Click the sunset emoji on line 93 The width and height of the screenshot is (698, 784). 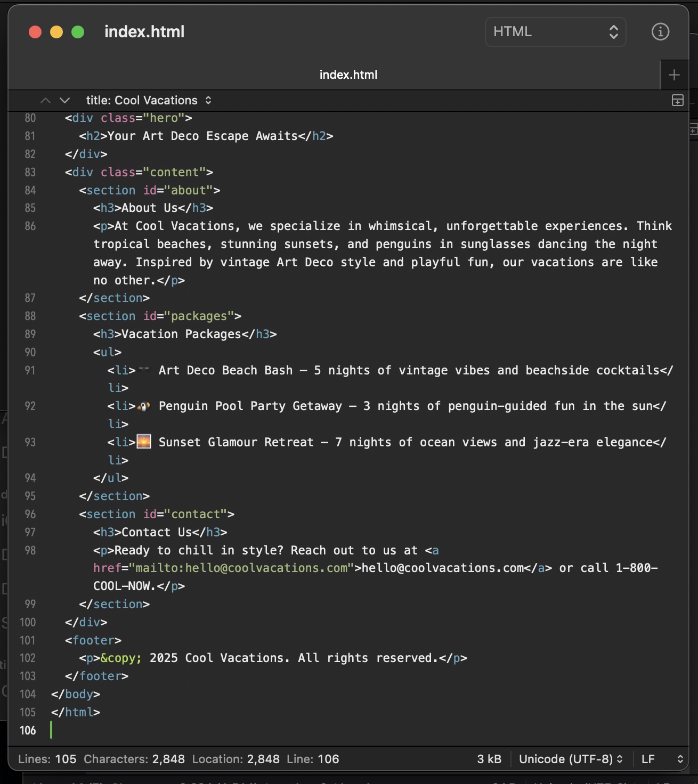(x=144, y=442)
